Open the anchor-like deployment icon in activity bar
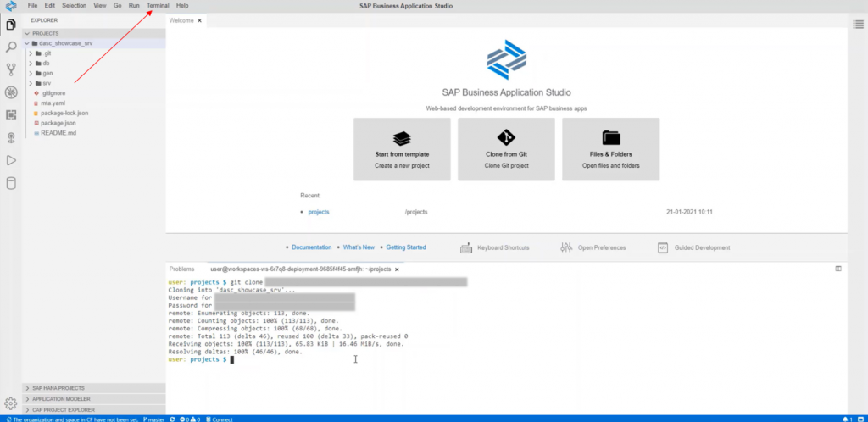 tap(10, 138)
